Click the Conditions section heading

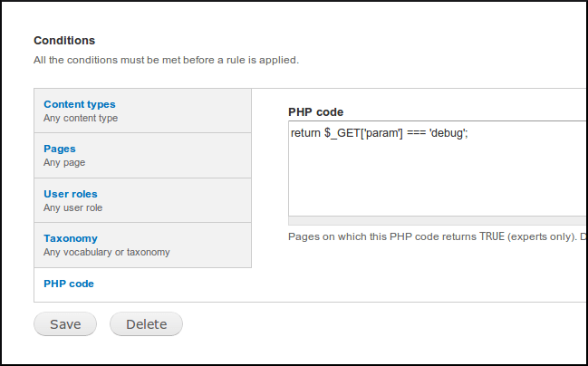pyautogui.click(x=64, y=41)
